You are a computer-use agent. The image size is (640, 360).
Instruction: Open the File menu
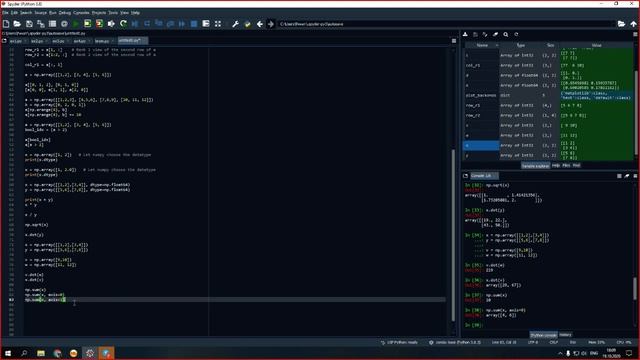click(5, 13)
